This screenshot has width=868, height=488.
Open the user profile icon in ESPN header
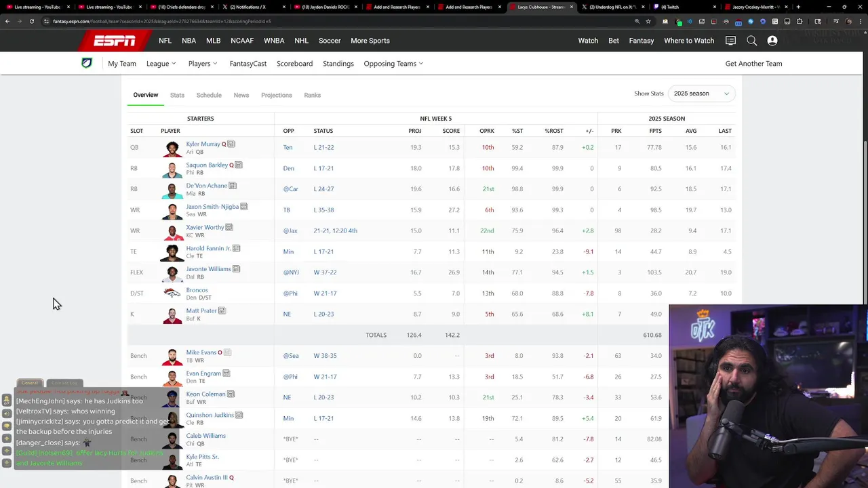[x=772, y=41]
